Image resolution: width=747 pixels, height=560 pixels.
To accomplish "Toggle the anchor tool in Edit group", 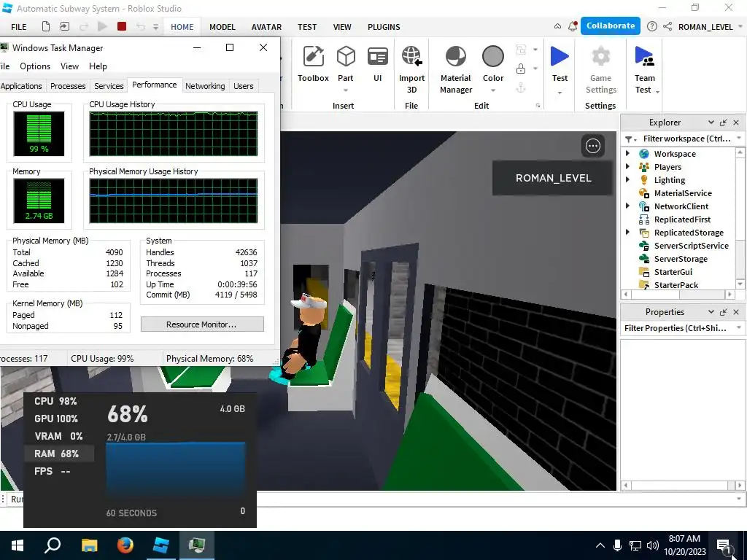I will 521,87.
